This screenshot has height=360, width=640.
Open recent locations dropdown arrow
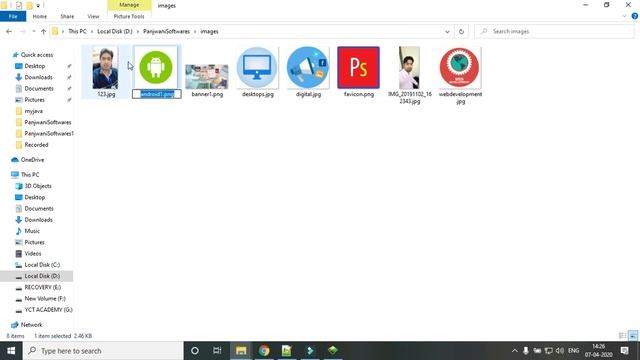click(33, 31)
